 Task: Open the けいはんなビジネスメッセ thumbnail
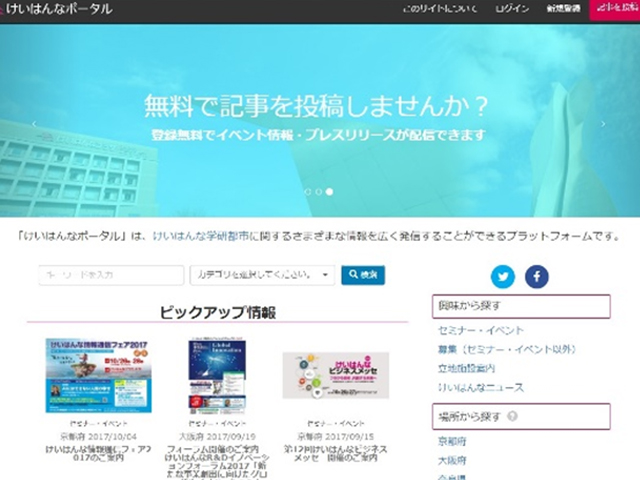(x=336, y=376)
